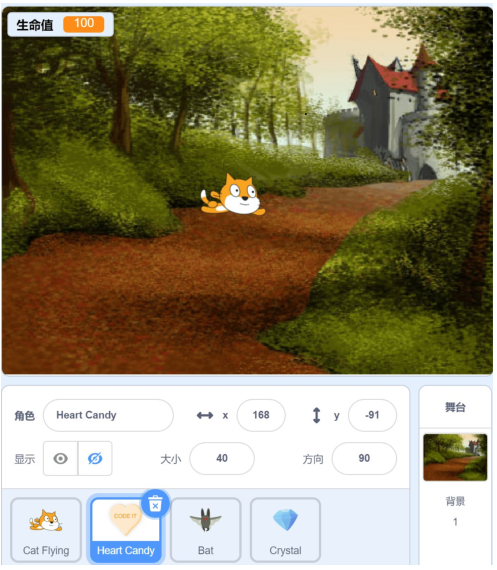The width and height of the screenshot is (497, 570).
Task: Click the 舞台 stage panel header
Action: [455, 407]
